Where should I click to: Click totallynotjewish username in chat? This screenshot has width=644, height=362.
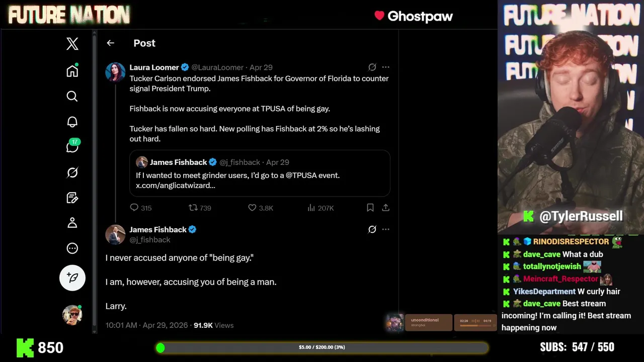tap(552, 266)
